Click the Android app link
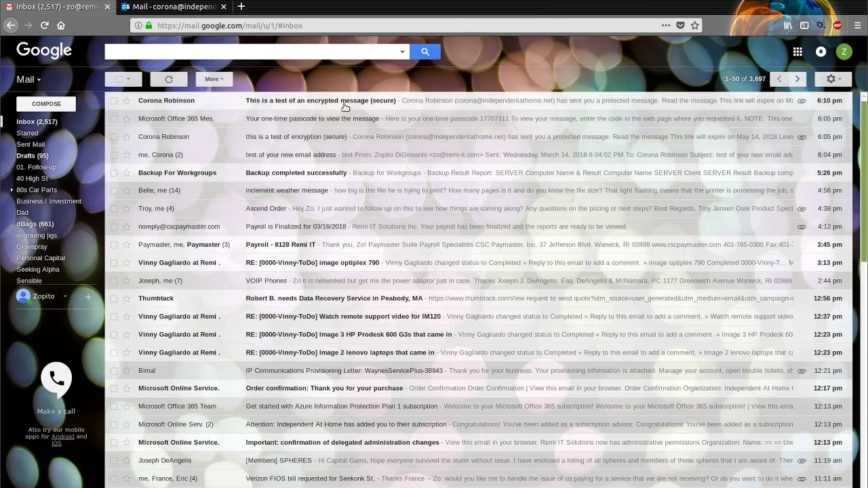 (63, 436)
